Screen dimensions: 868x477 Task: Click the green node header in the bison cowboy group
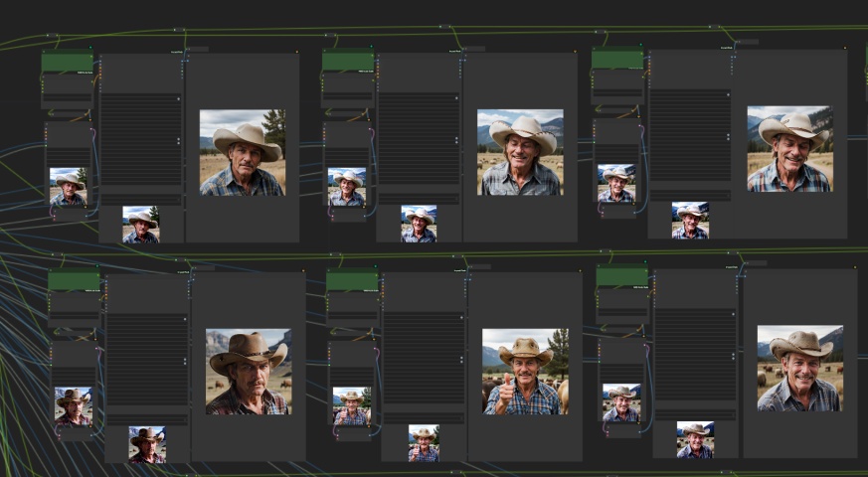622,276
